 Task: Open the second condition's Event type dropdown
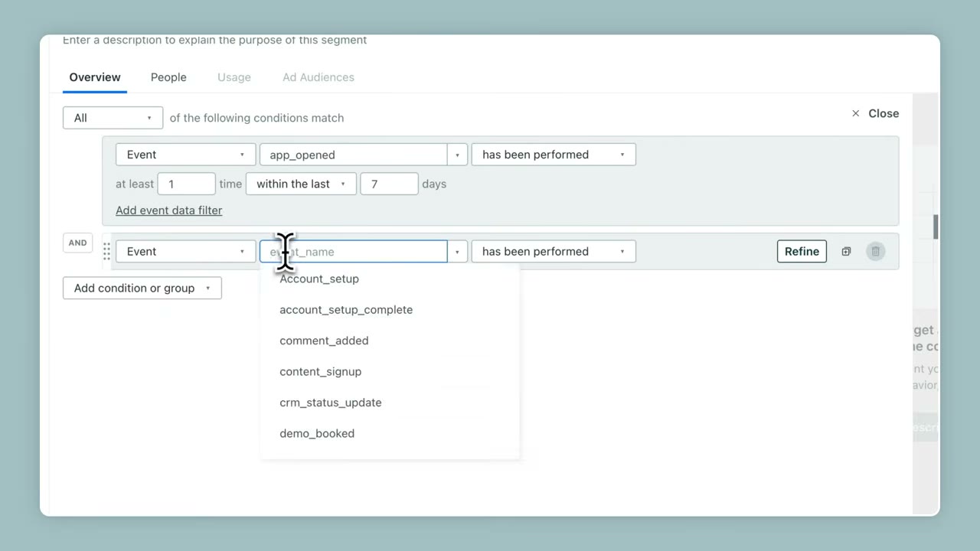click(185, 252)
